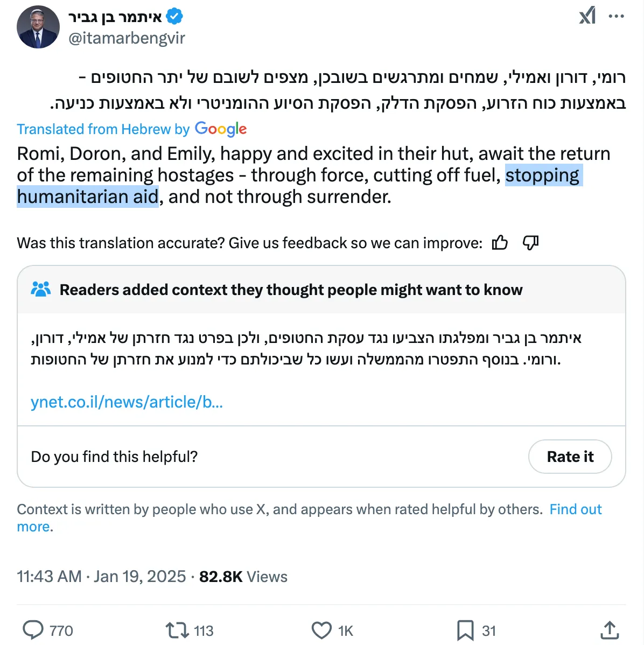Repost this post using the retweet icon

pyautogui.click(x=177, y=630)
